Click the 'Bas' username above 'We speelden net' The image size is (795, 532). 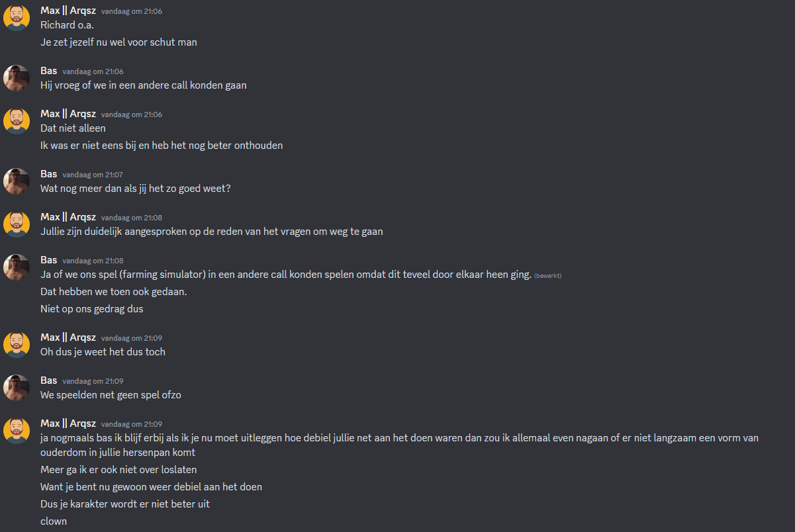click(x=49, y=380)
